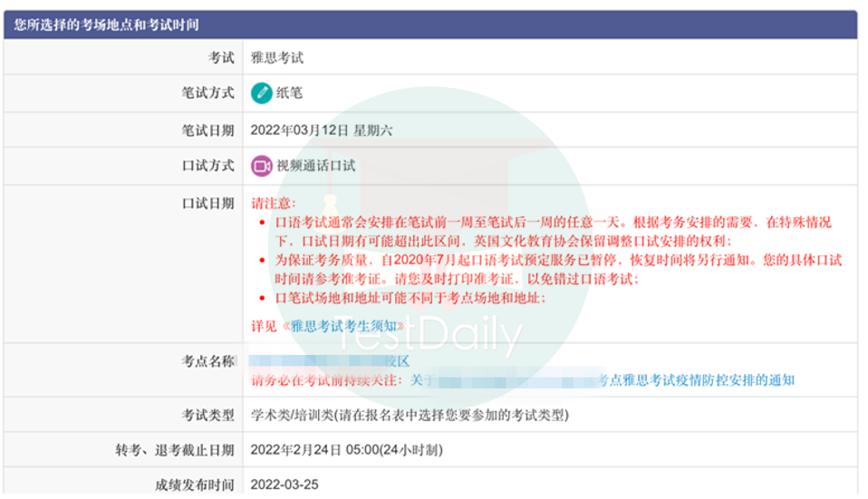868x499 pixels.
Task: Select the bullet starting 为保证考务质量
Action: (x=558, y=269)
